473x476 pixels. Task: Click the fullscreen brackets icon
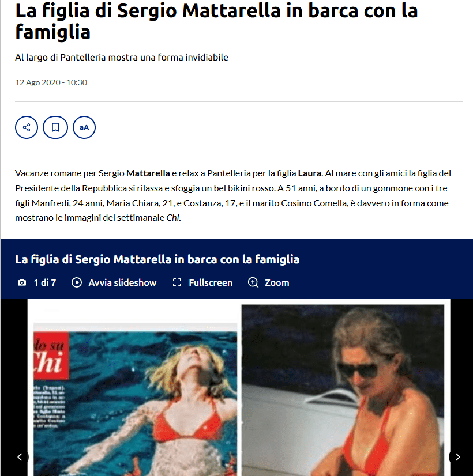(x=177, y=282)
